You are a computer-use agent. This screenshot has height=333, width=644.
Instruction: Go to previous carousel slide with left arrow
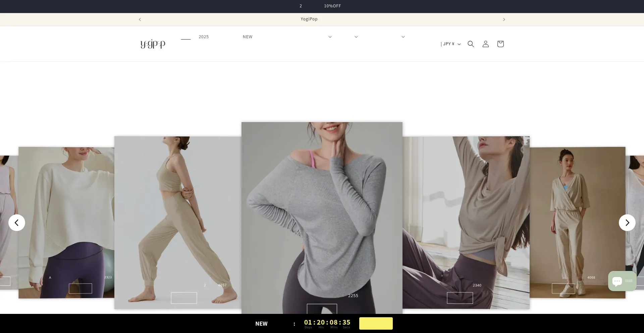pos(17,223)
